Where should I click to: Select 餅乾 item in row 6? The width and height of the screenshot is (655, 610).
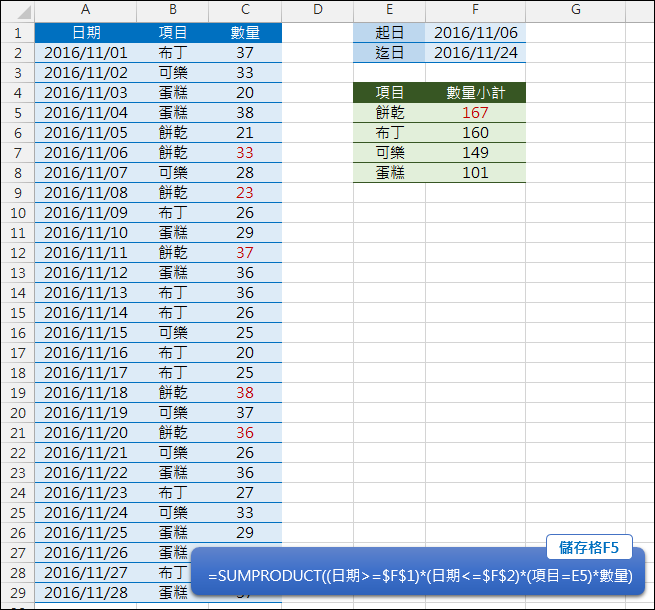(173, 133)
